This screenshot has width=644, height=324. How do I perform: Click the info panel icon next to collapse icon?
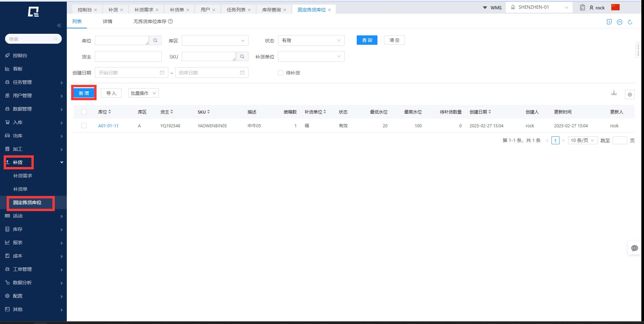point(609,22)
